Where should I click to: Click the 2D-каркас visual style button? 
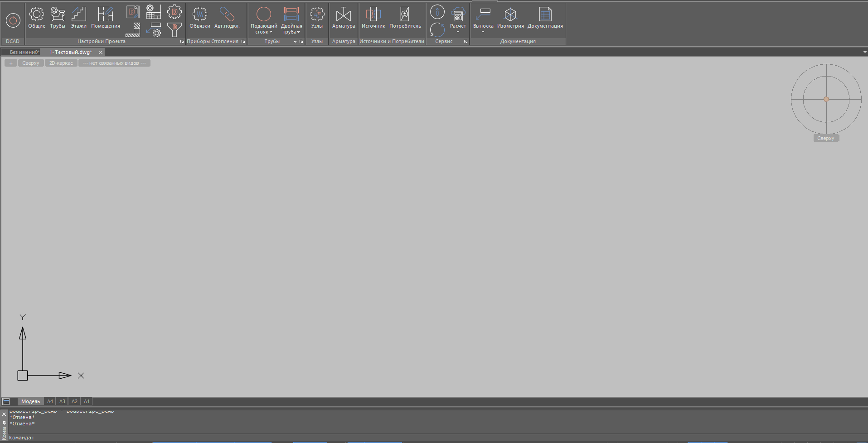(x=61, y=63)
